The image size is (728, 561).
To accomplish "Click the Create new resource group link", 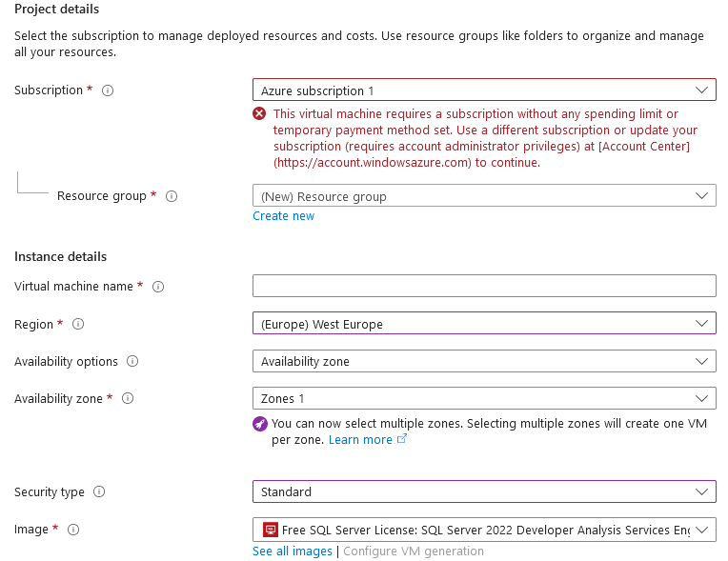I will click(x=284, y=216).
